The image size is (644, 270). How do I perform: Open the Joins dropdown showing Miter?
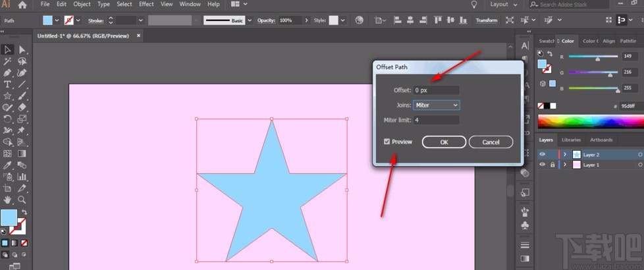coord(436,105)
